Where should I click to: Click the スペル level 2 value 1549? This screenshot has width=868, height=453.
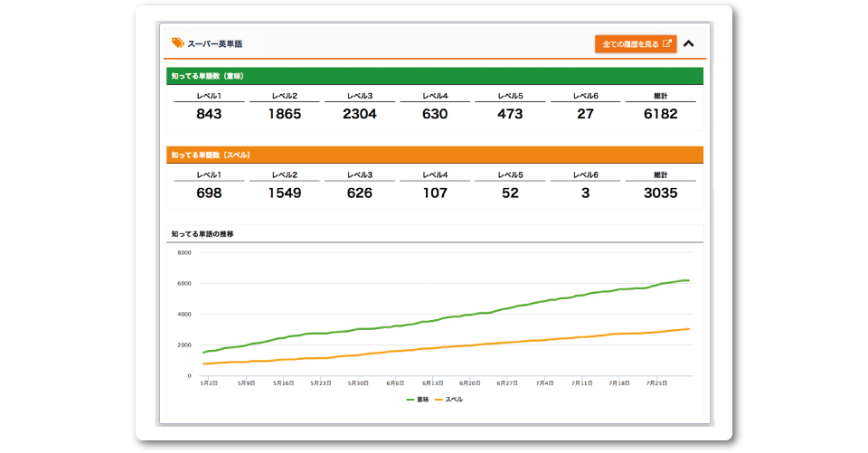point(285,193)
